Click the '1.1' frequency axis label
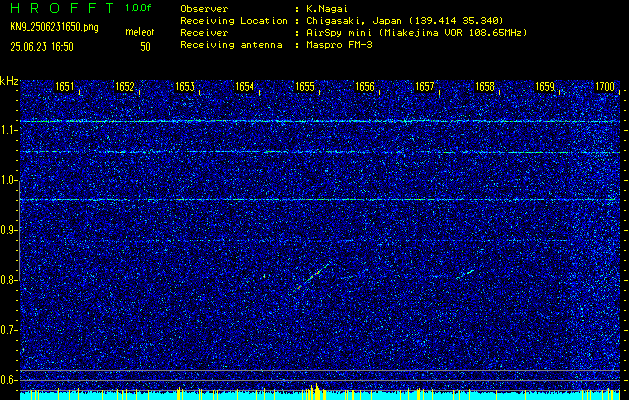The width and height of the screenshot is (629, 400). point(8,130)
